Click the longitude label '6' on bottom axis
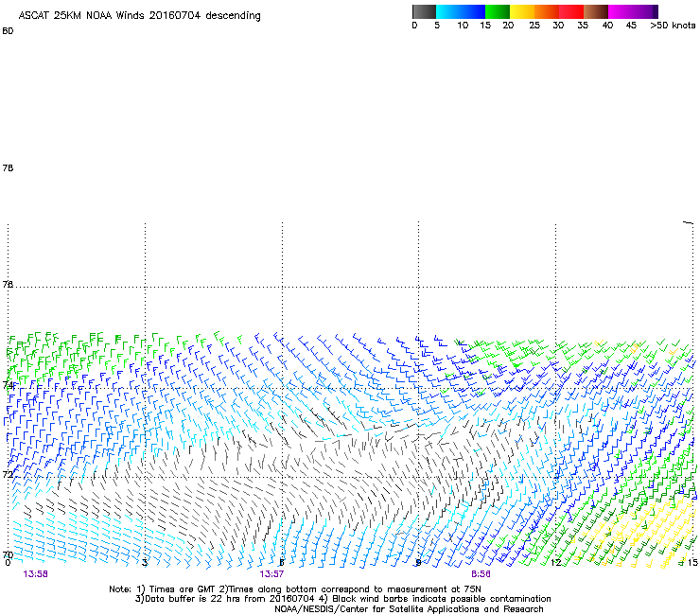Image resolution: width=700 pixels, height=615 pixels. 282,563
